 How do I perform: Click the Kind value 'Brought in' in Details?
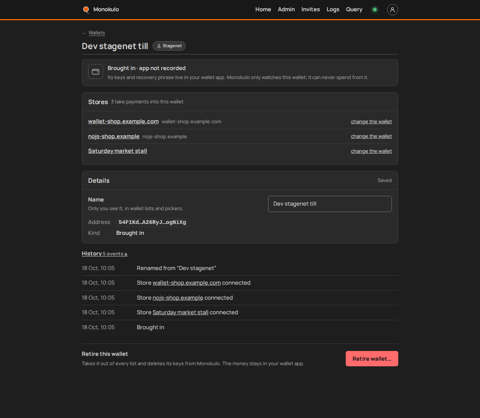pyautogui.click(x=130, y=233)
